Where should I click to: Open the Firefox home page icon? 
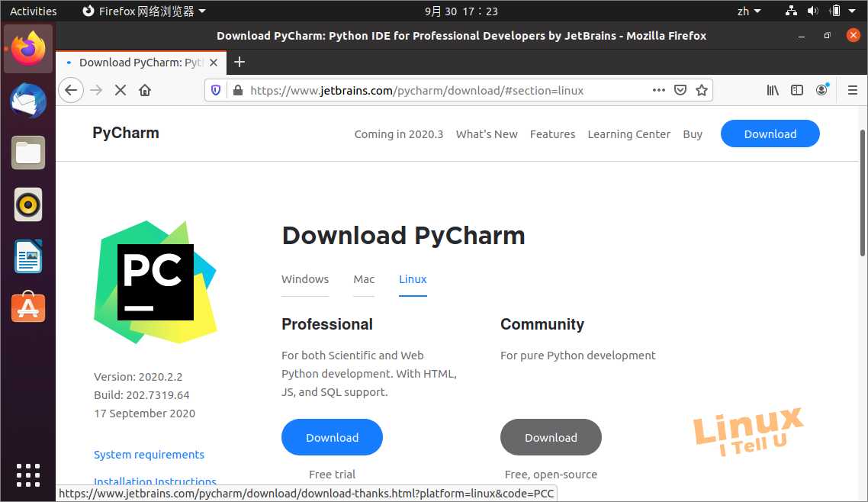tap(145, 90)
